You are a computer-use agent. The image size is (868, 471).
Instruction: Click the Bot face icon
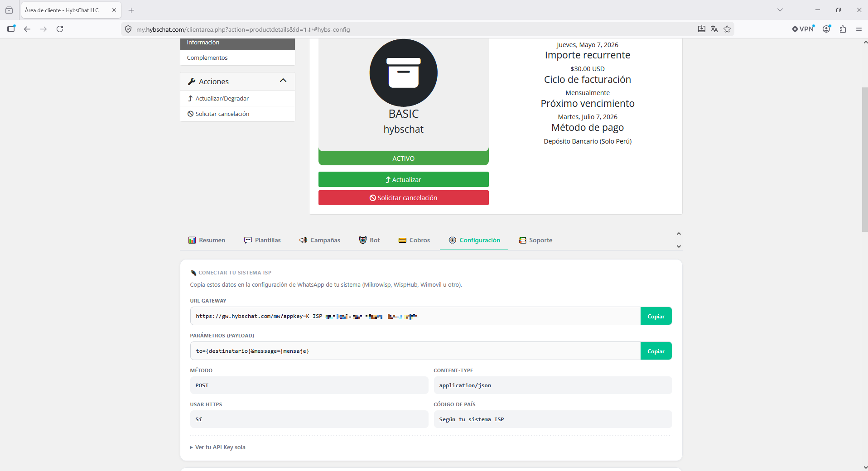(x=363, y=240)
